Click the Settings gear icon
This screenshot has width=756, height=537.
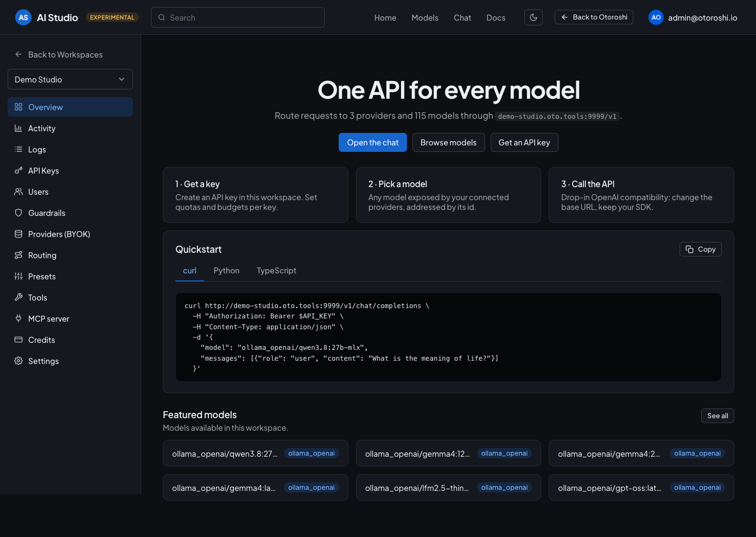tap(18, 361)
